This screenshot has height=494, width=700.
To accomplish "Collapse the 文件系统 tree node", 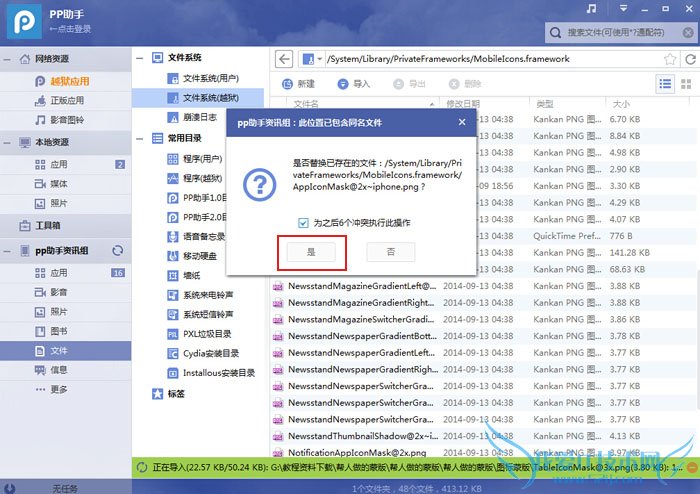I will [x=140, y=58].
